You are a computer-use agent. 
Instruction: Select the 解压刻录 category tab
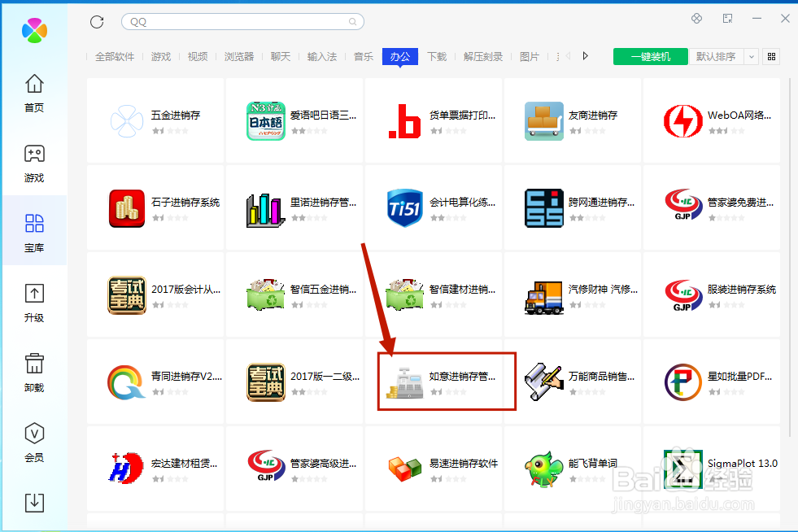click(483, 56)
